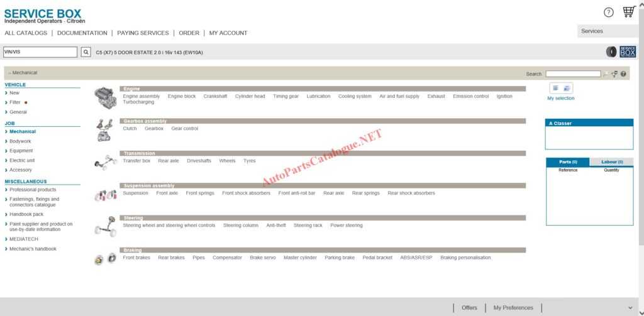644x316 pixels.
Task: Expand the MEDIATECH sidebar entry
Action: 23,239
